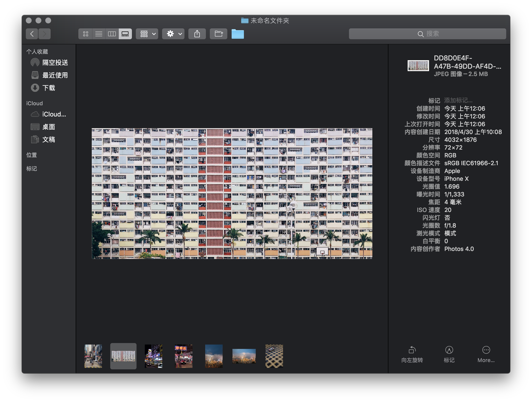532x402 pixels.
Task: Select the red neon sign taxi thumbnail
Action: [x=184, y=356]
